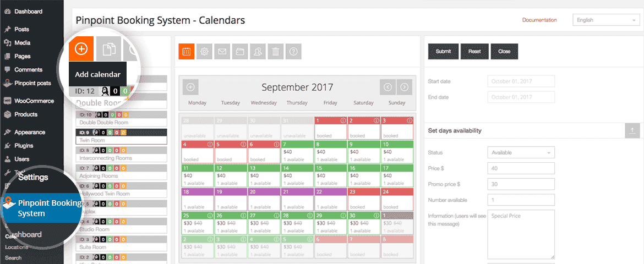This screenshot has width=644, height=264.
Task: Select booked September 23 day cell
Action: click(364, 199)
